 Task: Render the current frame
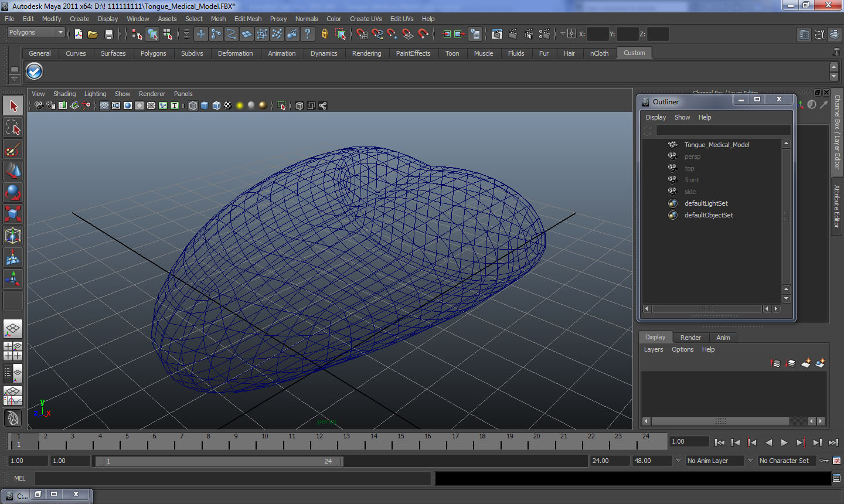[x=513, y=34]
